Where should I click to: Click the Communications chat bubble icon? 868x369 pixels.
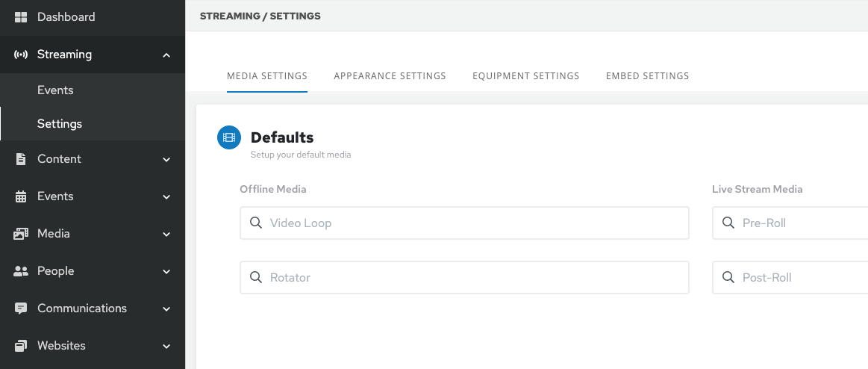(21, 308)
